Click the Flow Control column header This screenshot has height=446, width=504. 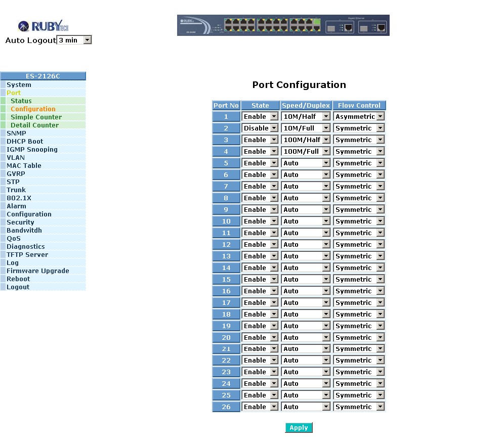pyautogui.click(x=359, y=105)
